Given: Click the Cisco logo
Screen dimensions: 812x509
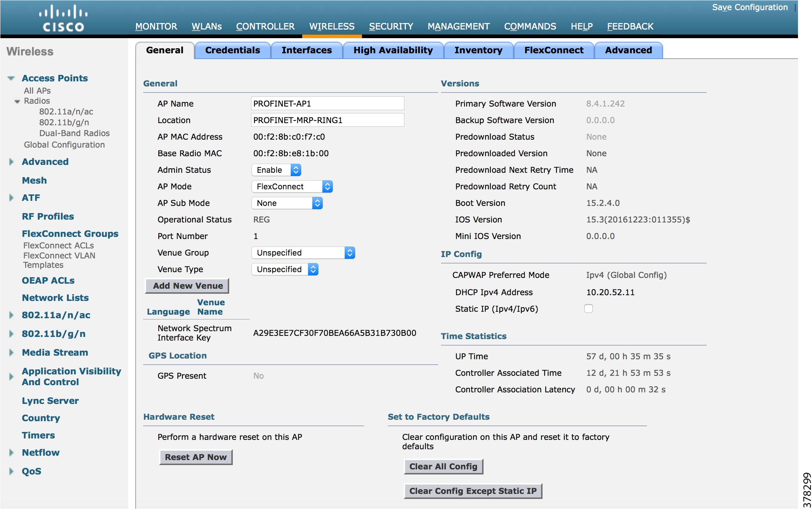Looking at the screenshot, I should [x=63, y=19].
